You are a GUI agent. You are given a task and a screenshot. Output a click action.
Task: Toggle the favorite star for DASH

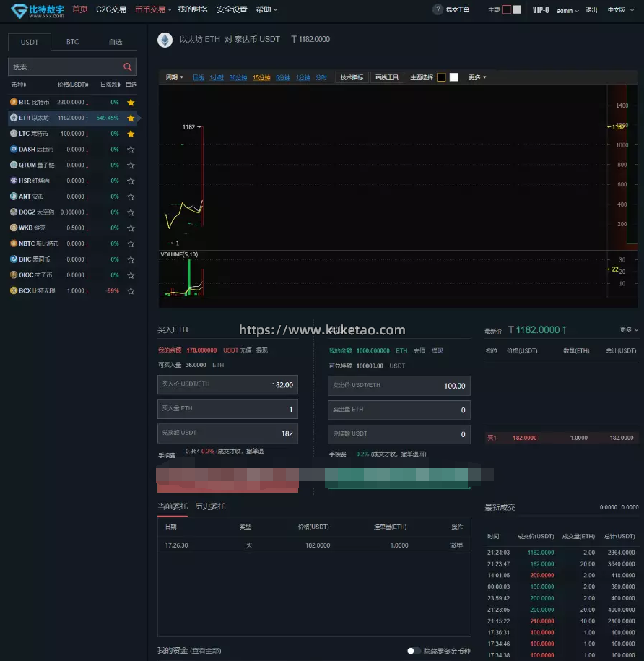[131, 150]
